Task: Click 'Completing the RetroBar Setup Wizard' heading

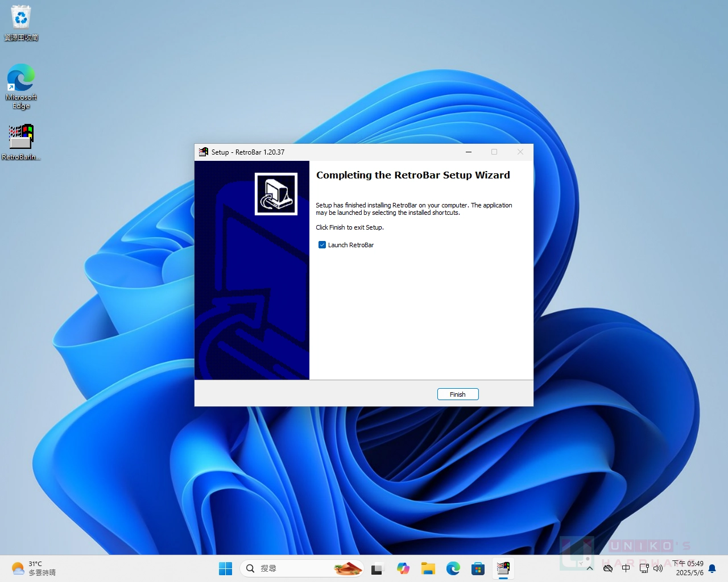Action: coord(413,175)
